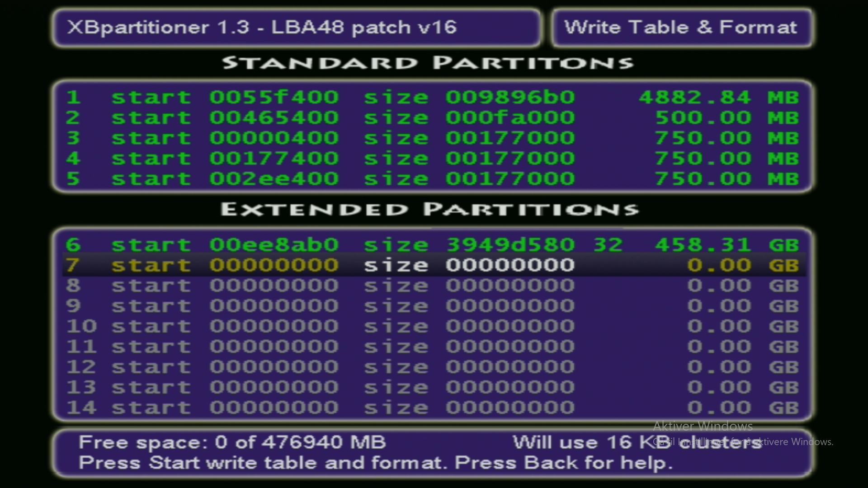Screen dimensions: 868x488
Task: Select partition 1 row with 4882.84 MB
Action: [x=432, y=97]
